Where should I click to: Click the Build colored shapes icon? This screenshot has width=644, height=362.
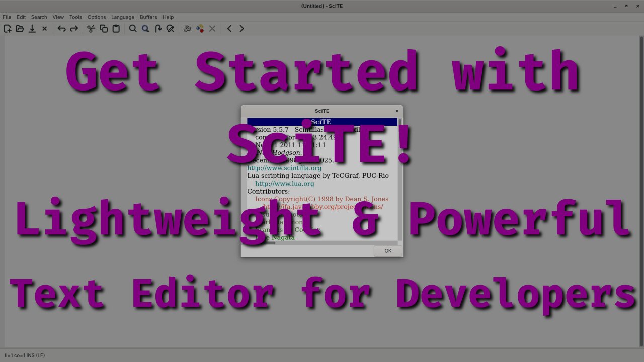click(200, 29)
